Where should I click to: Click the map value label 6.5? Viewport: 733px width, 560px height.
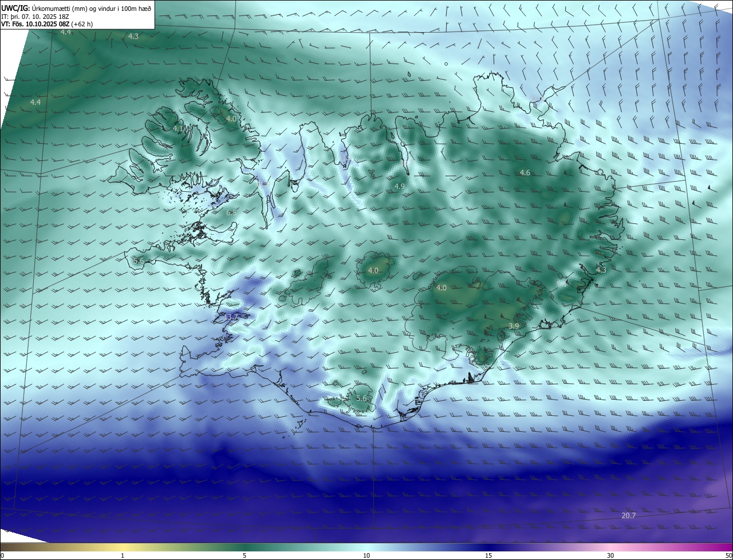(x=232, y=212)
